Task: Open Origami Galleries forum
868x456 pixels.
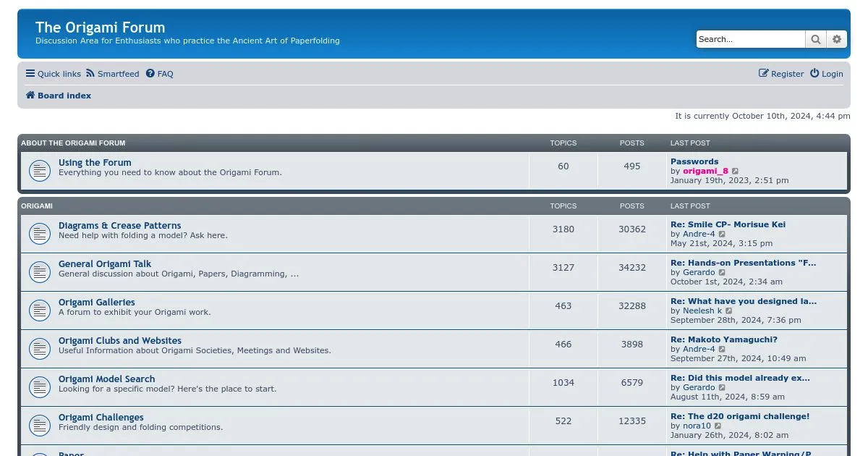Action: click(97, 303)
